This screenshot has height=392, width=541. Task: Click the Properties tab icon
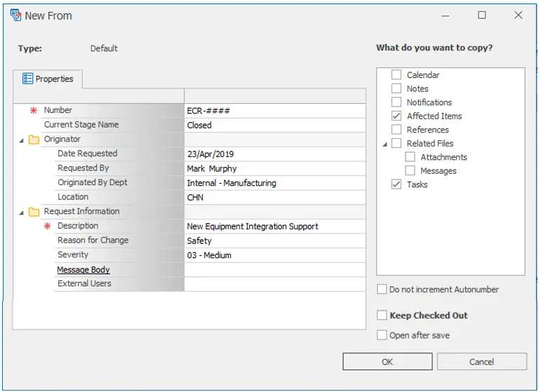click(x=27, y=79)
